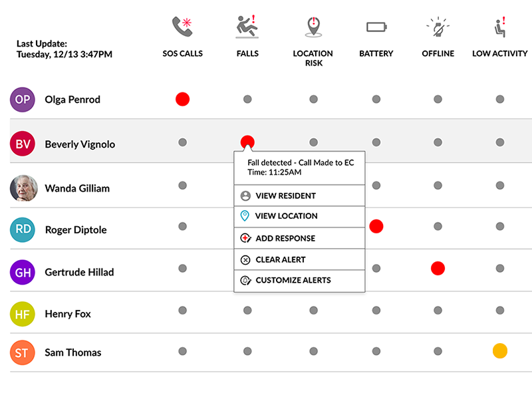
Task: Select the Offline device icon
Action: pyautogui.click(x=438, y=27)
